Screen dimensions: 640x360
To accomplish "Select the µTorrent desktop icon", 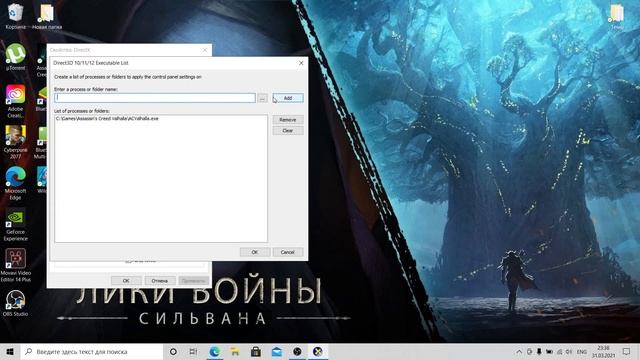I will pos(16,57).
